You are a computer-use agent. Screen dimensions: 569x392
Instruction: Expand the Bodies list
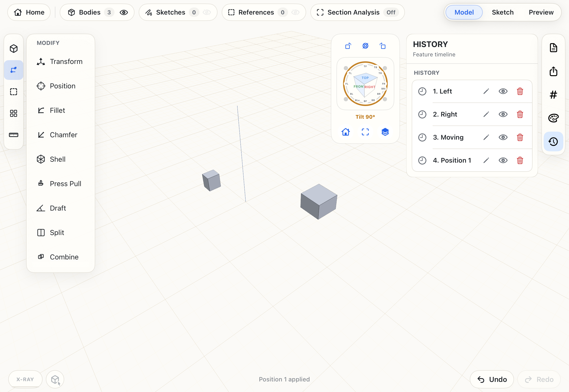pyautogui.click(x=89, y=12)
